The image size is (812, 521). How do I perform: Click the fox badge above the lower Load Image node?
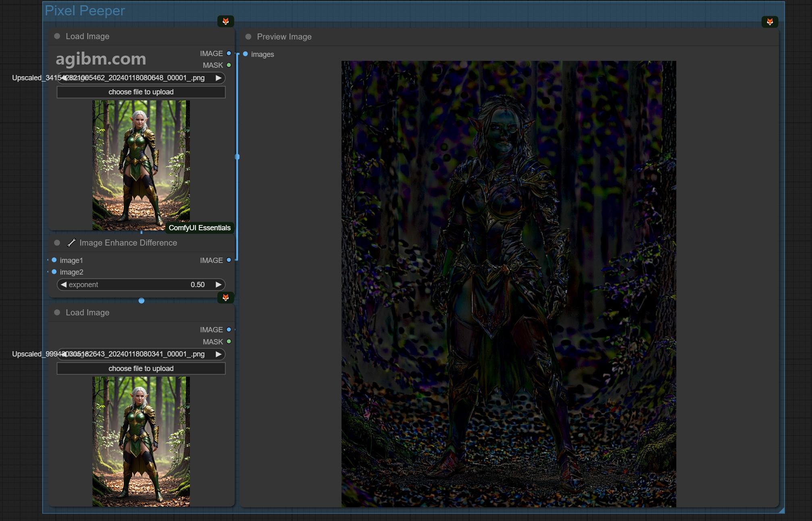coord(226,298)
